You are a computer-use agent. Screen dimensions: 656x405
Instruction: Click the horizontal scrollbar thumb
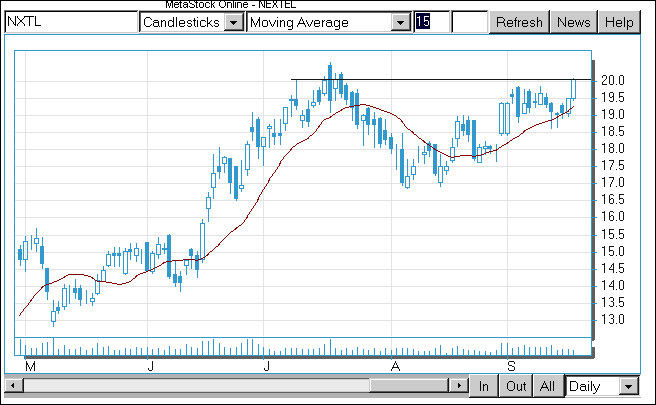click(x=409, y=385)
